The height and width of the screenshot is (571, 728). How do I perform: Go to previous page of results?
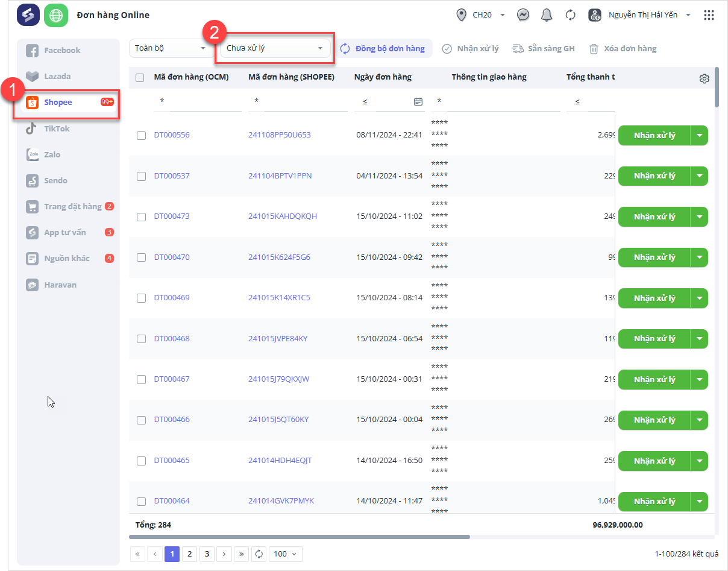(x=155, y=554)
